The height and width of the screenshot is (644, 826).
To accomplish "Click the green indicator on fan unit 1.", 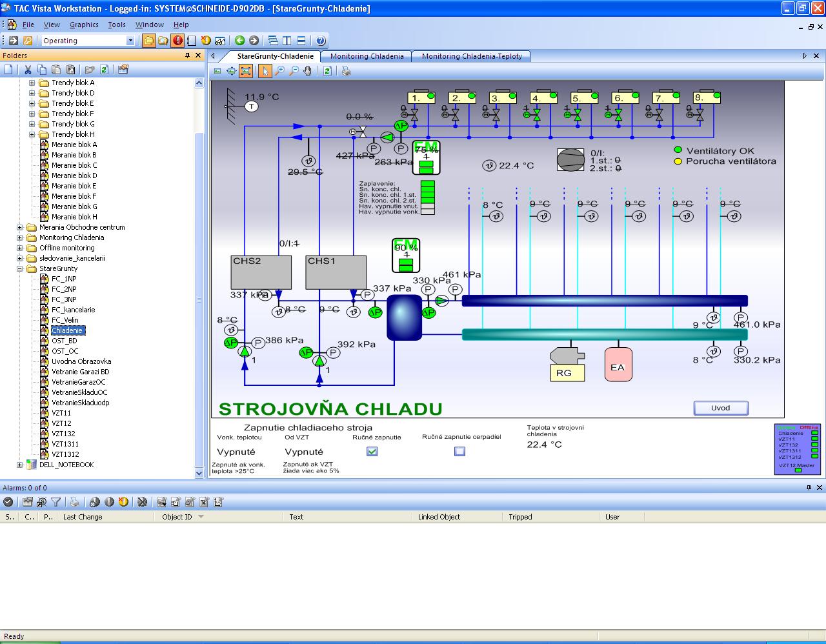I will tap(430, 96).
